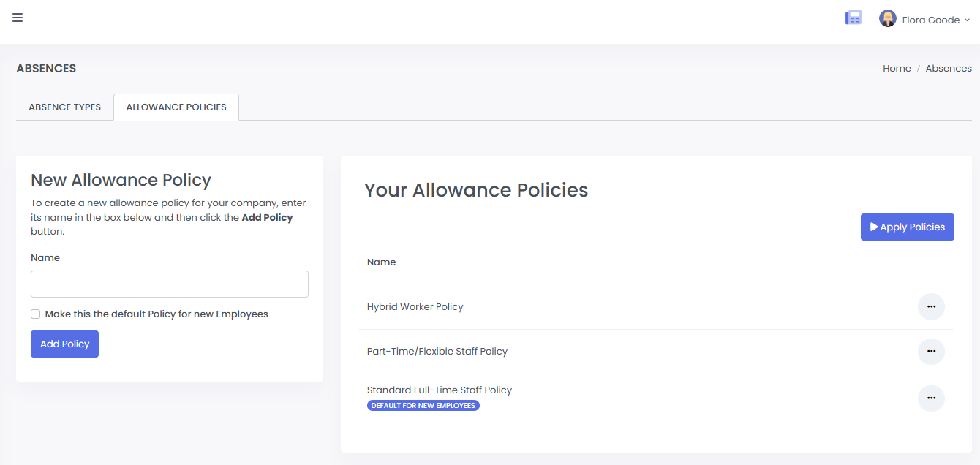Select the Hybrid Worker Policy entry
980x465 pixels.
pos(415,306)
